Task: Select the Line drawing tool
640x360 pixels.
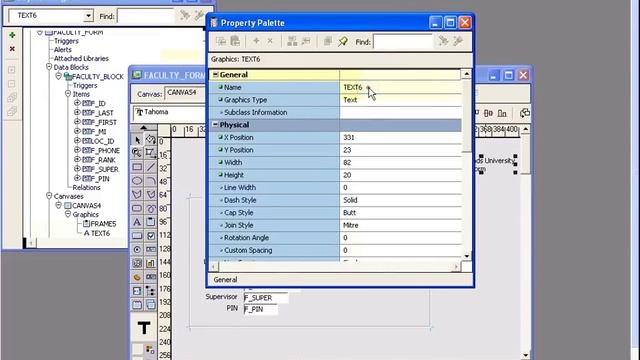Action: tap(151, 167)
